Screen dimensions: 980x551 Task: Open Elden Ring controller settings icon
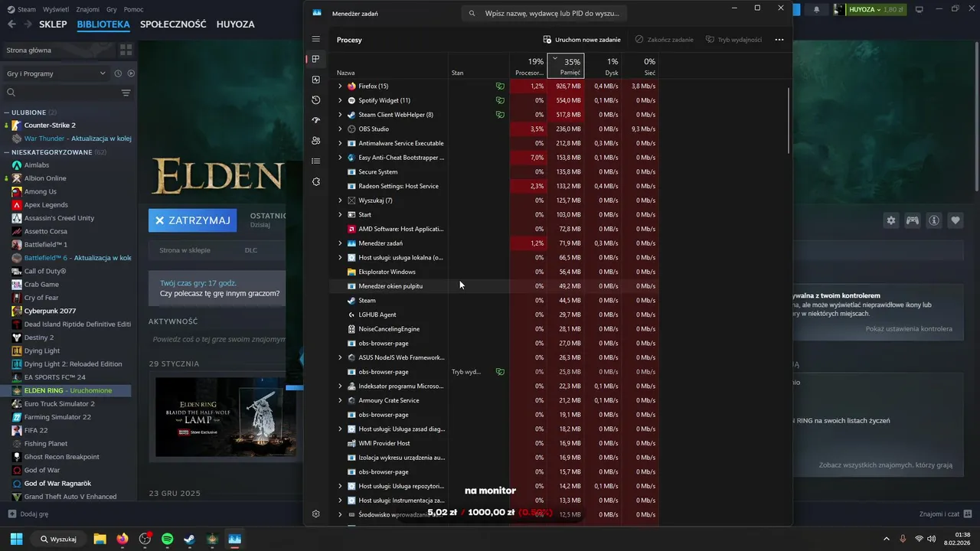(913, 220)
